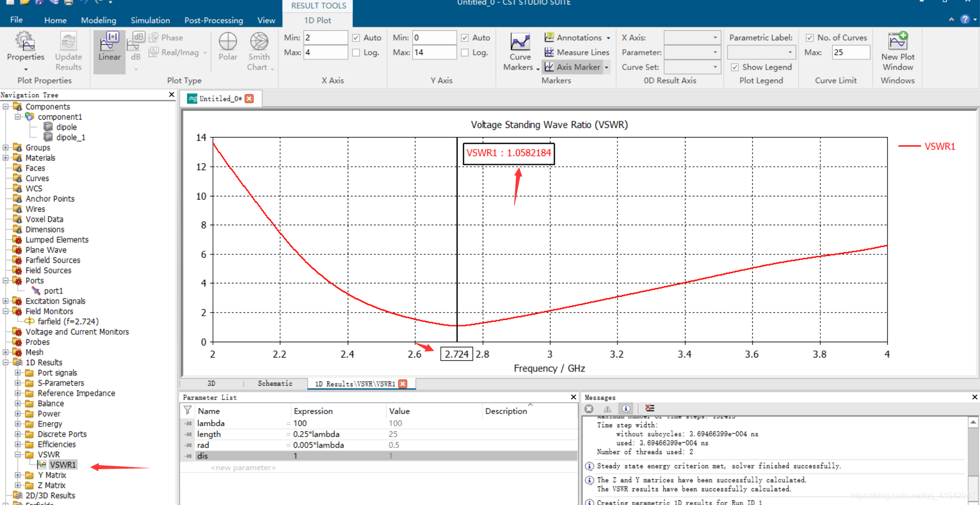The image size is (980, 505).
Task: Switch to the 3D view tab
Action: point(211,383)
